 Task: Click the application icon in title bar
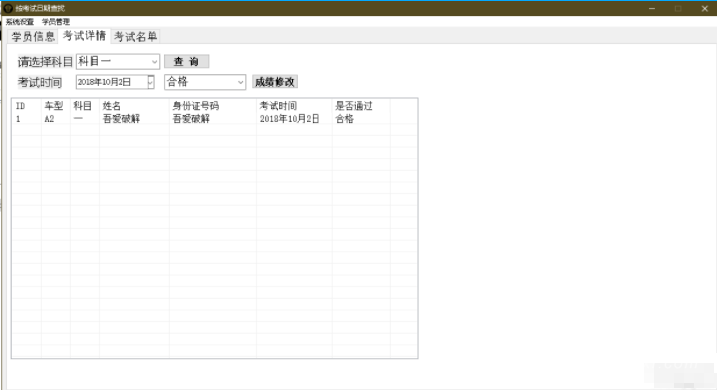pyautogui.click(x=8, y=8)
